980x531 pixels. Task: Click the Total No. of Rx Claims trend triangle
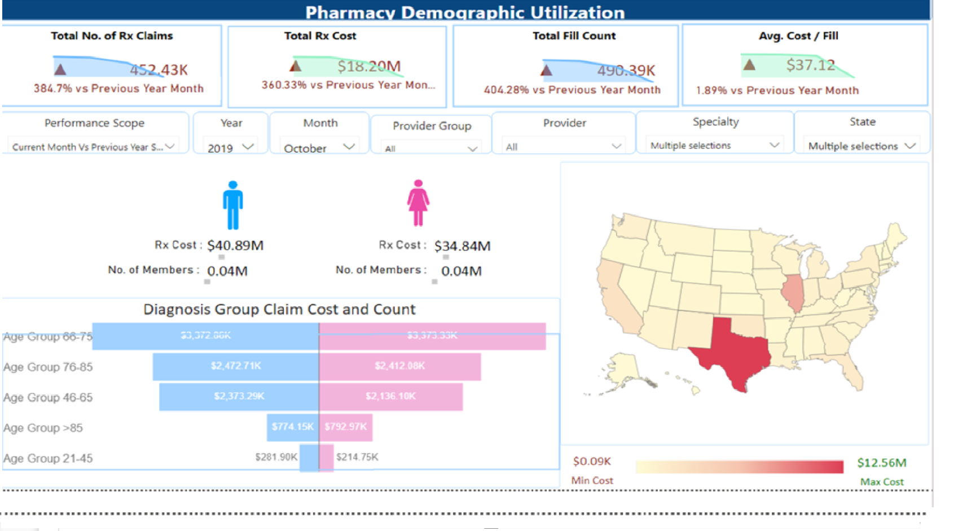[x=60, y=69]
